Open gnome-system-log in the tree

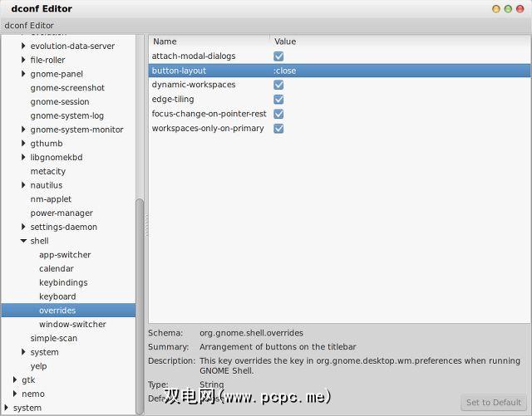tap(67, 115)
